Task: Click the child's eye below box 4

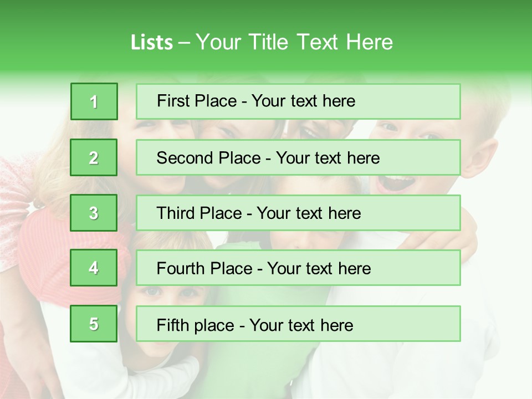Action: tap(151, 291)
